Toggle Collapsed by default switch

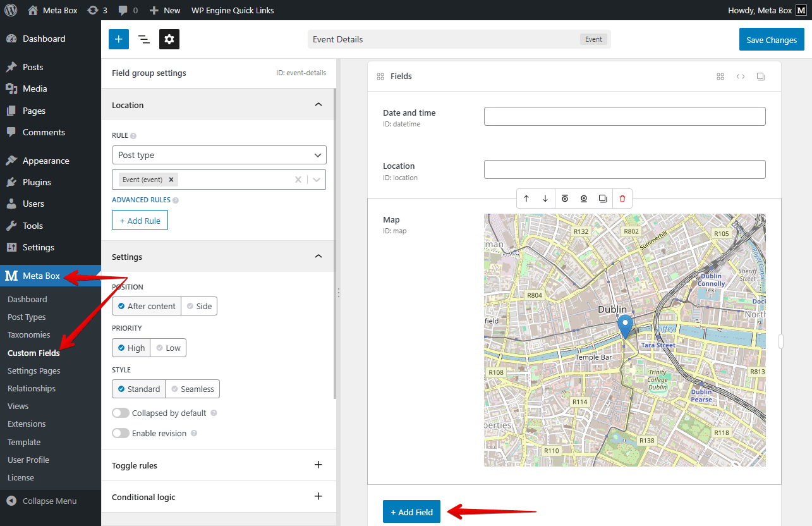[120, 412]
